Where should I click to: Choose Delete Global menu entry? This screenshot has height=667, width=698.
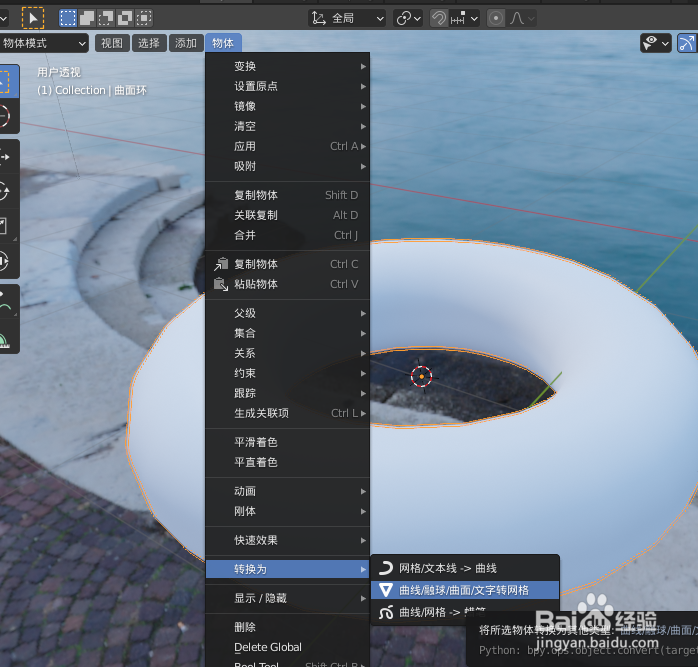(x=288, y=647)
